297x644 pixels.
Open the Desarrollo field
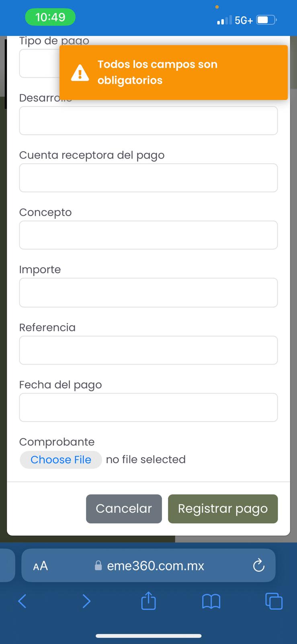tap(148, 121)
